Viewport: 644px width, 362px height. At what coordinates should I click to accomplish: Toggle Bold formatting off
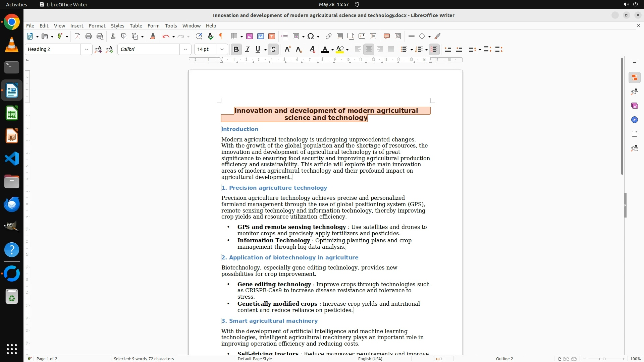(236, 50)
